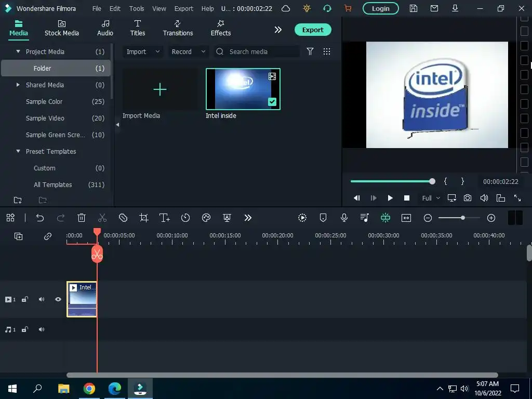Click the layout grid icon in timeline toolbar
The image size is (532, 399).
click(x=10, y=218)
